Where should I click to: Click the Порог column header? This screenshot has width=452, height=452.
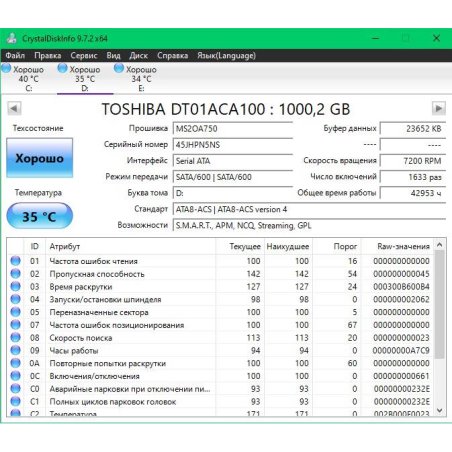click(x=336, y=246)
